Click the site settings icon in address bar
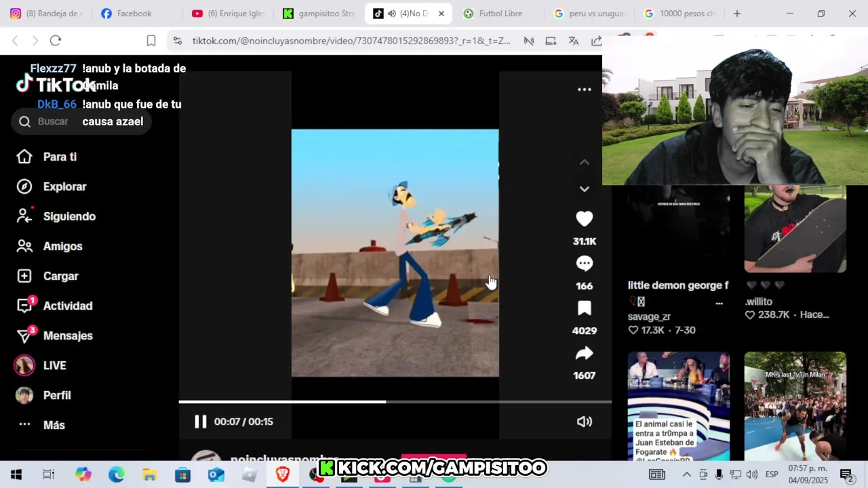The width and height of the screenshot is (868, 488). pyautogui.click(x=178, y=41)
